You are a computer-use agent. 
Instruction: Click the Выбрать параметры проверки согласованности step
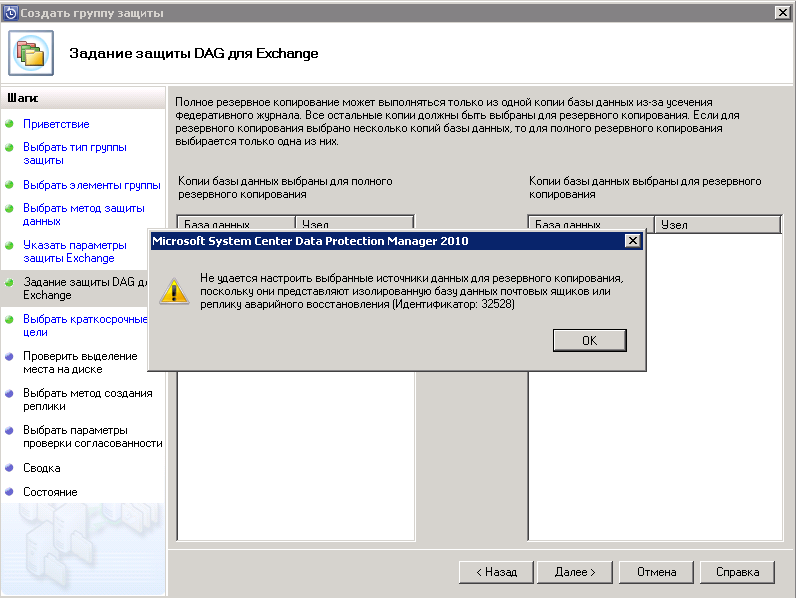(93, 437)
